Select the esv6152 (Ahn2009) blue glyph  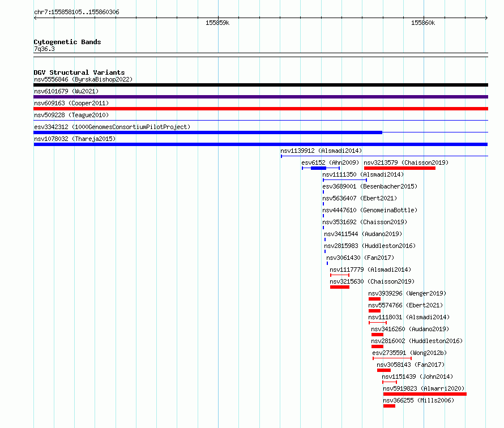321,168
